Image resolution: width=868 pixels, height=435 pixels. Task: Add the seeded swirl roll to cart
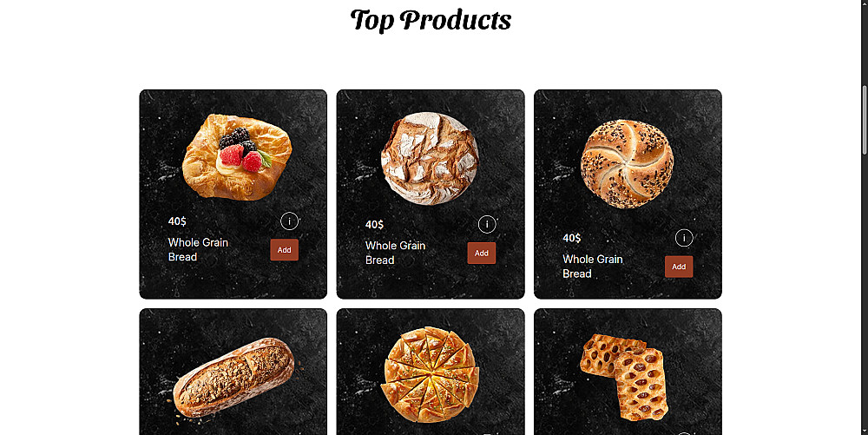tap(679, 267)
